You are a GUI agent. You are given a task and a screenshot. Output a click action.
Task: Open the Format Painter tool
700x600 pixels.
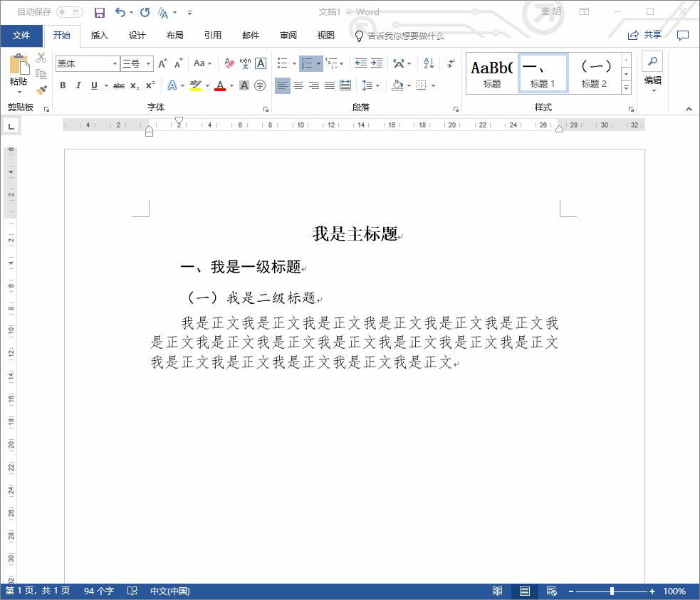pos(41,90)
